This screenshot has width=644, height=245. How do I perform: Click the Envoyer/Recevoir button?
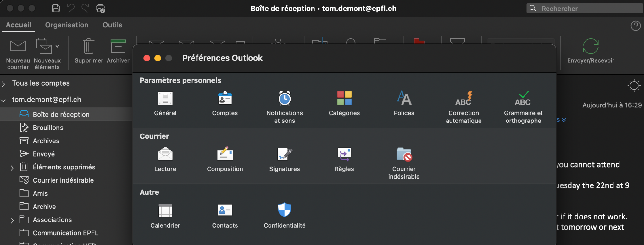point(591,51)
